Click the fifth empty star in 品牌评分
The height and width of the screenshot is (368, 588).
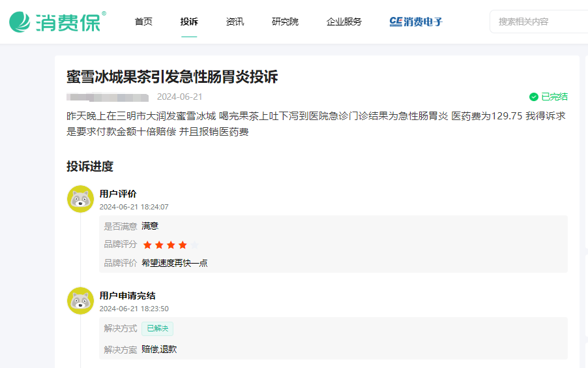point(194,245)
